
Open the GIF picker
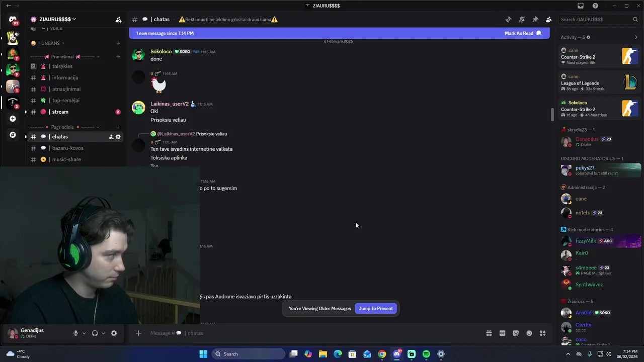point(502,333)
